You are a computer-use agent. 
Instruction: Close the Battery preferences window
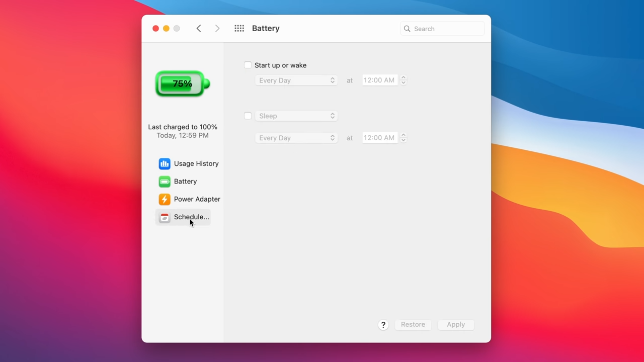point(155,29)
